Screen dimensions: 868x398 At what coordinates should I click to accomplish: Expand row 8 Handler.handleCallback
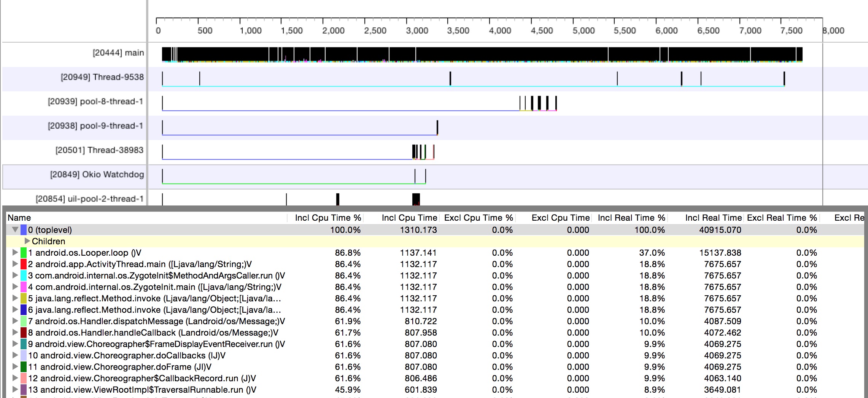[x=15, y=333]
